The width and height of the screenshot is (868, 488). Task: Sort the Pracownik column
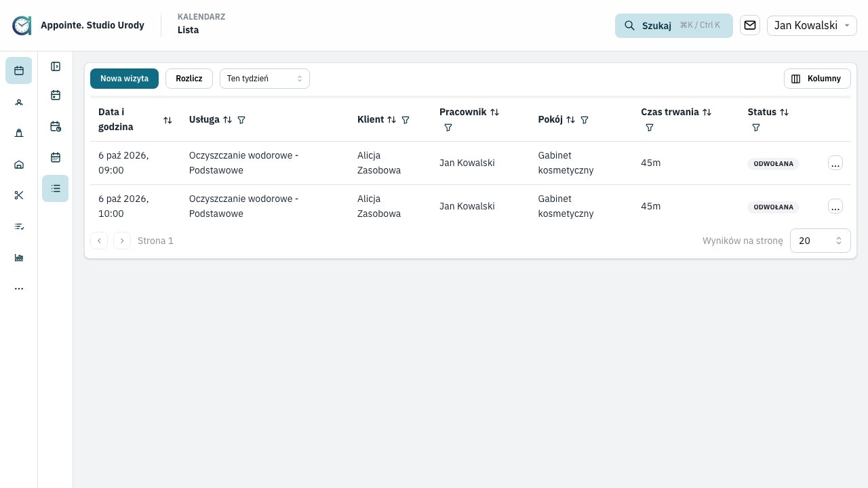495,112
